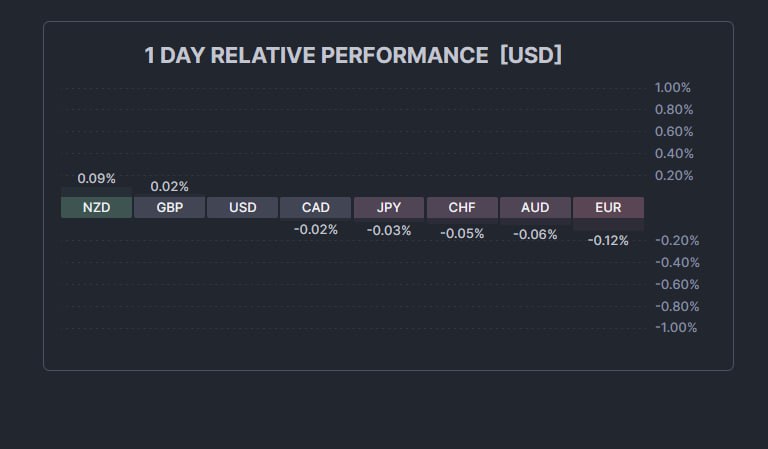Screen dimensions: 768x449
Task: Select the CHF currency bar
Action: click(462, 208)
